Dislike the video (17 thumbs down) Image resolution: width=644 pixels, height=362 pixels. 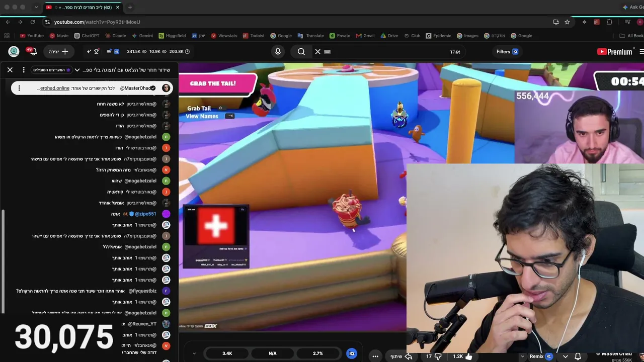coord(434,356)
